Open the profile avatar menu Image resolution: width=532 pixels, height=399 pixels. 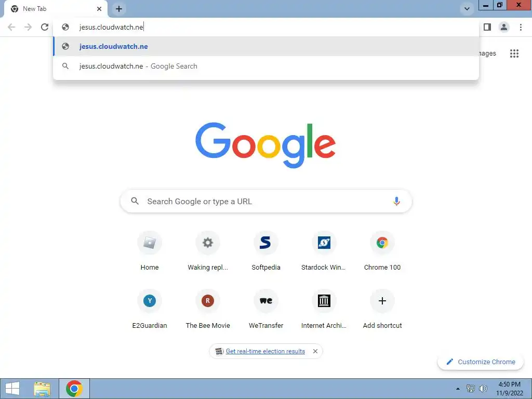504,27
